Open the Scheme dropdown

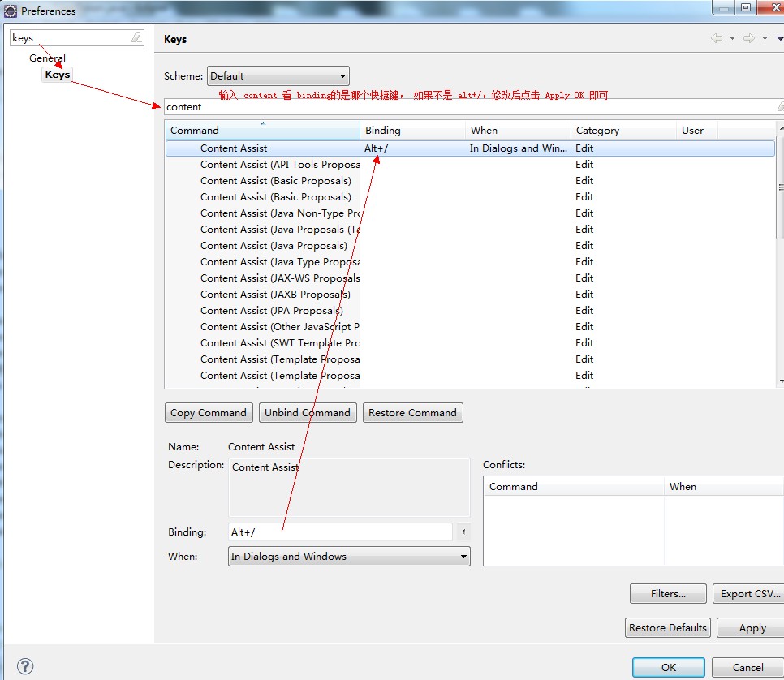(278, 76)
